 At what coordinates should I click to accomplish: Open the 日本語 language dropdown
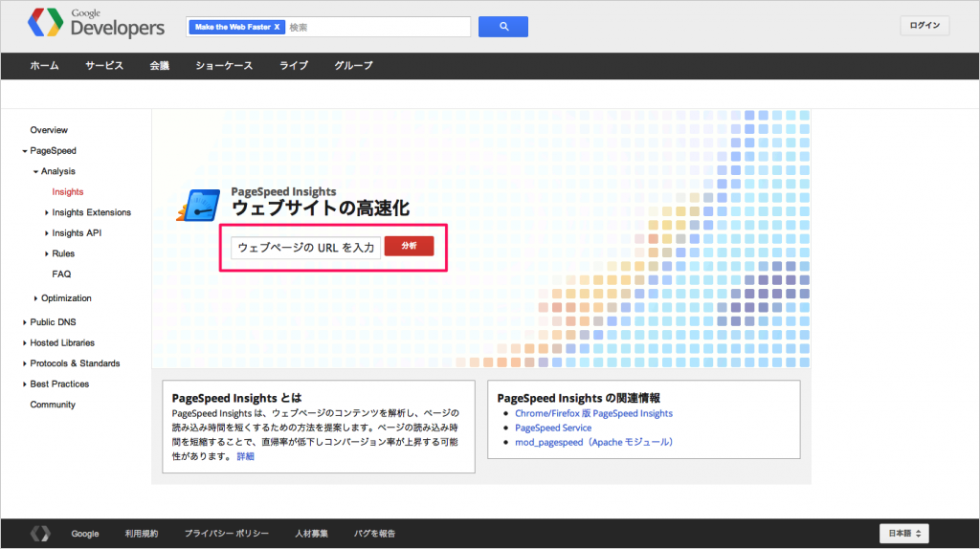pyautogui.click(x=904, y=534)
